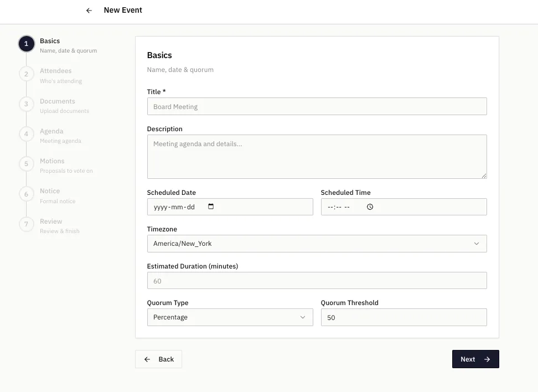Image resolution: width=538 pixels, height=392 pixels.
Task: Open the date picker calendar icon
Action: [211, 206]
